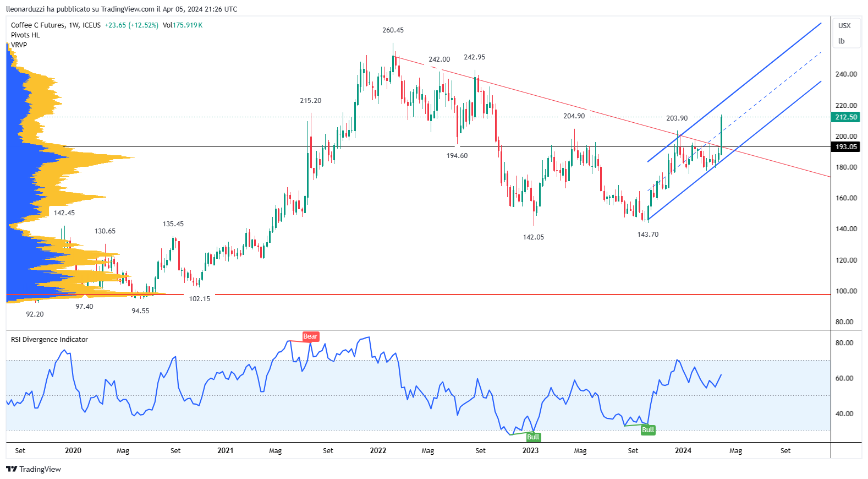Click the Vol 175.919K volume readout
The width and height of the screenshot is (868, 479).
(x=183, y=25)
